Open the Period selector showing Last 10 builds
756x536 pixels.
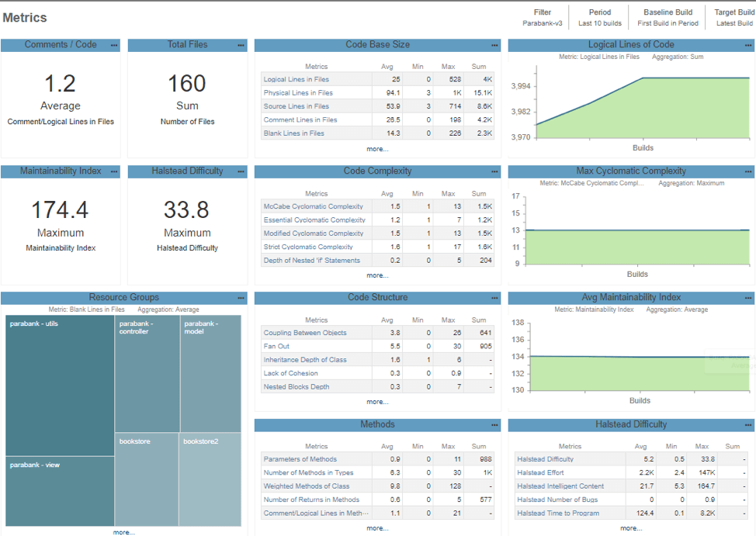[x=600, y=18]
